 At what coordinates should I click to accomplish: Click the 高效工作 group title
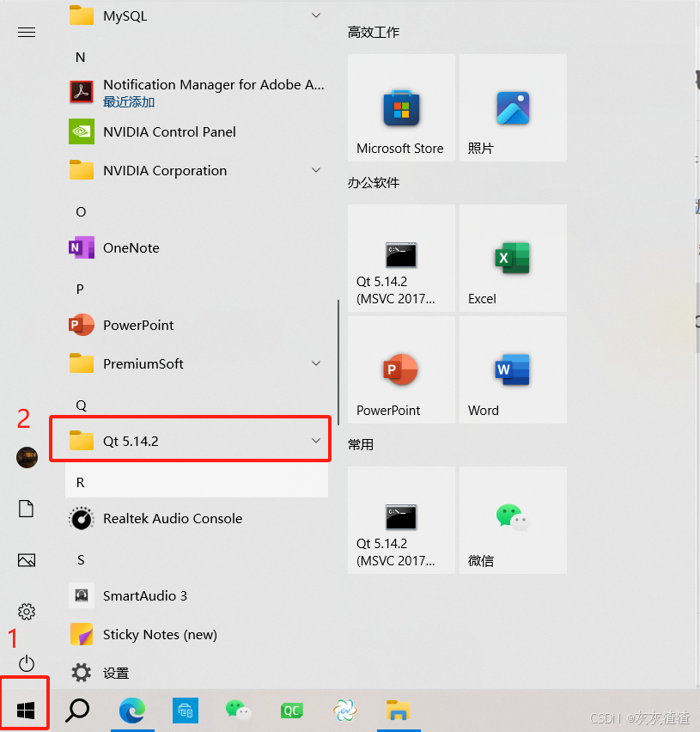point(374,32)
